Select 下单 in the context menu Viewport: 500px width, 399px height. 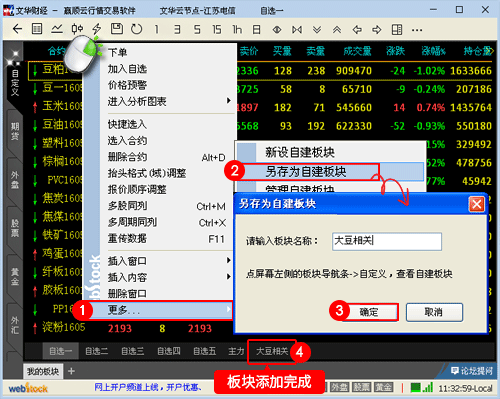coord(168,52)
